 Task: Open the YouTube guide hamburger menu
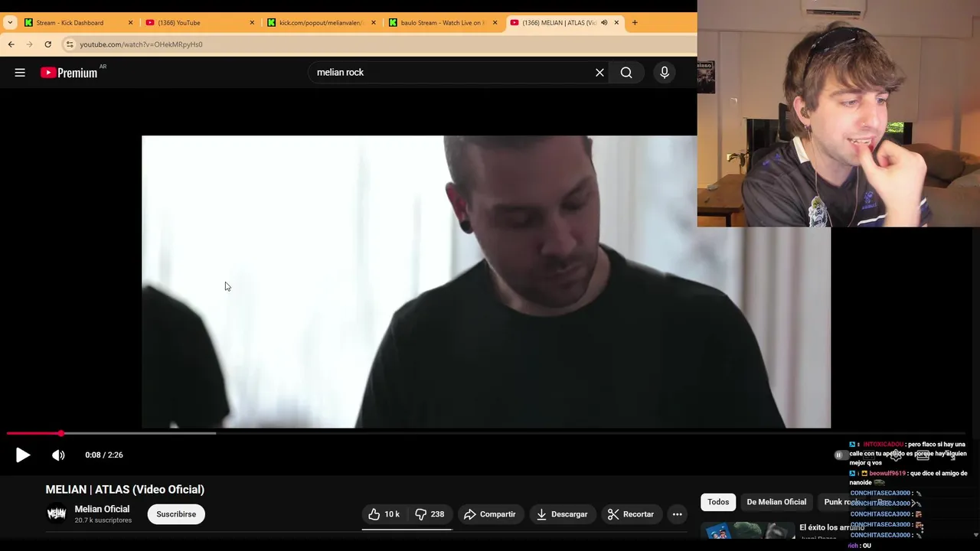click(x=20, y=73)
